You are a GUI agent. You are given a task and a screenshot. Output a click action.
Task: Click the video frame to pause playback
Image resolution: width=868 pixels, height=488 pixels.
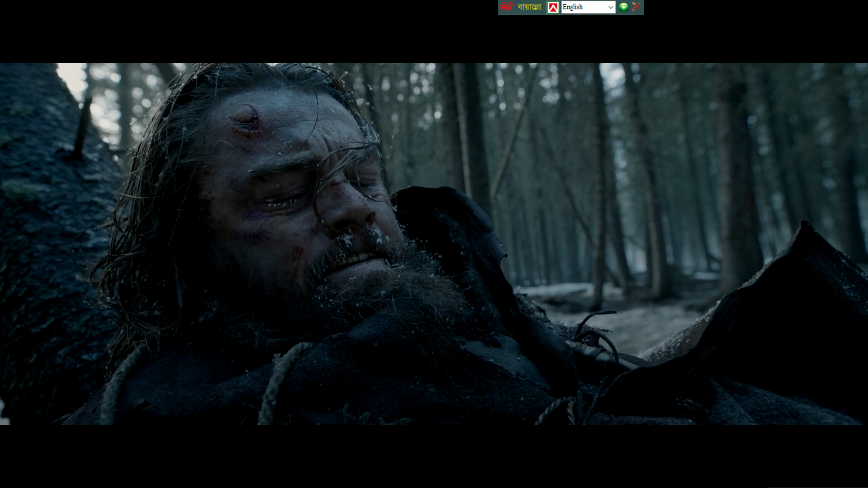tap(434, 244)
